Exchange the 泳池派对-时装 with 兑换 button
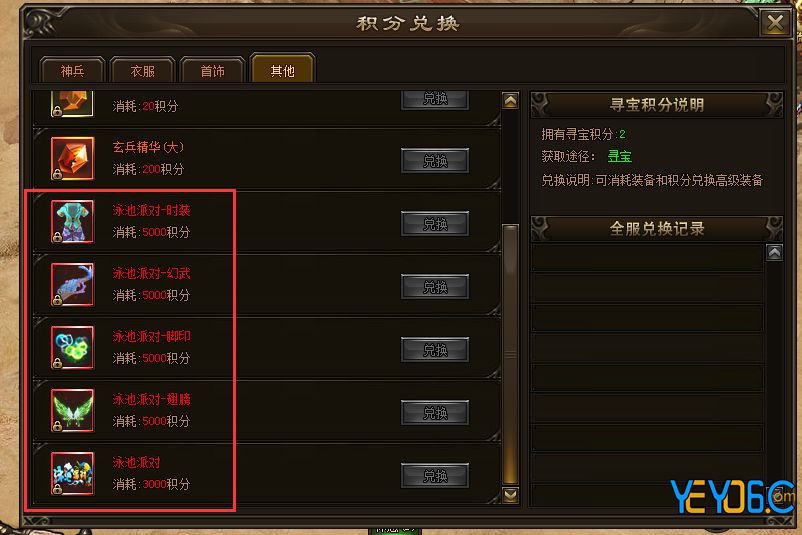Image resolution: width=802 pixels, height=535 pixels. click(435, 224)
